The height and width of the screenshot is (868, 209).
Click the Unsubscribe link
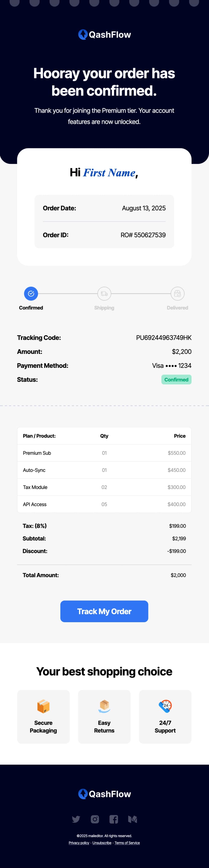click(x=102, y=843)
